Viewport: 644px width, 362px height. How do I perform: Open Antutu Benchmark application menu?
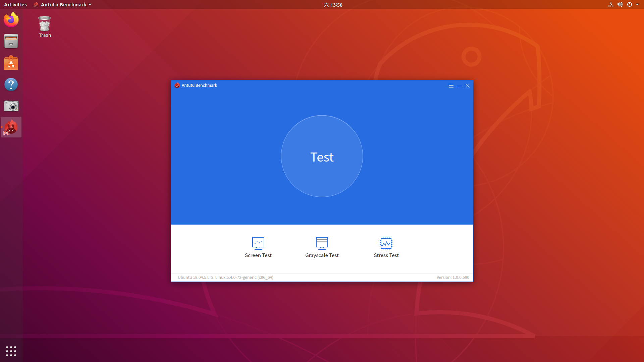coord(451,85)
